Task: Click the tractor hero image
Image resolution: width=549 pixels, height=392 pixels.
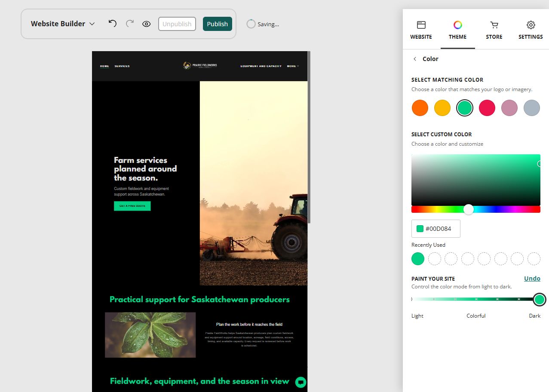Action: [254, 183]
